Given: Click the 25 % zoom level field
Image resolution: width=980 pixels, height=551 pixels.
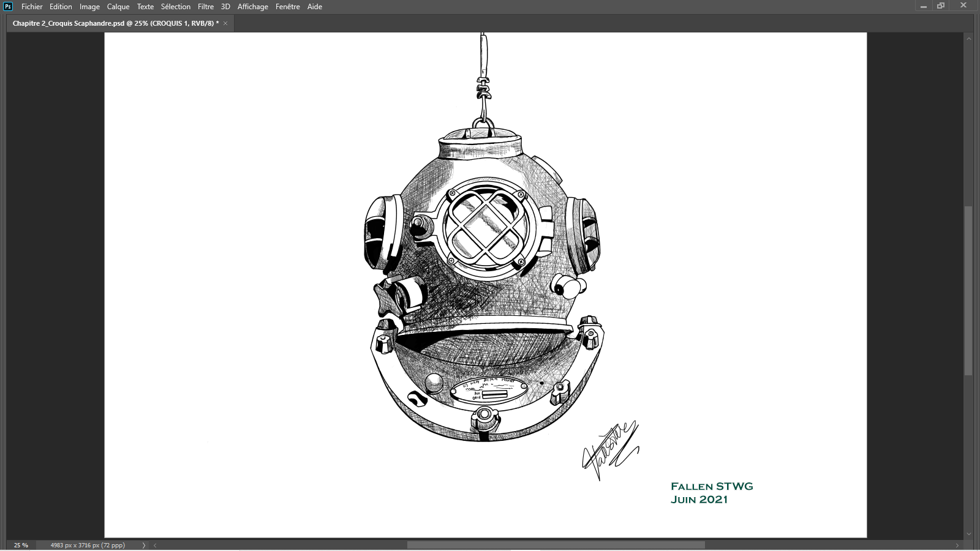Looking at the screenshot, I should tap(21, 545).
